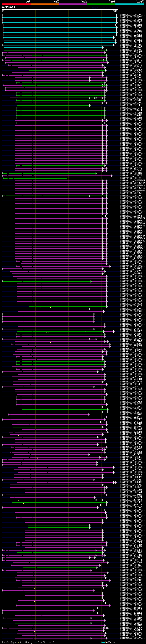
Task: Open hit UniRef100_A5CFQ6
Action: click(131, 409)
